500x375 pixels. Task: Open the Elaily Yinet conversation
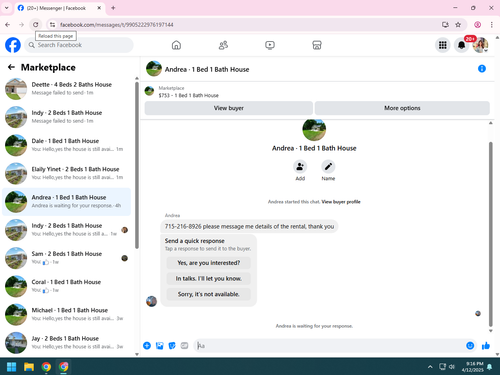[x=67, y=173]
